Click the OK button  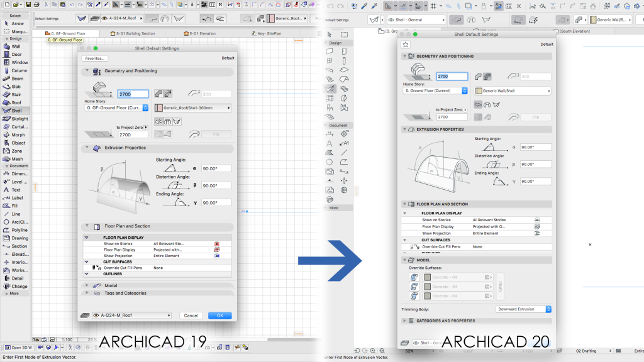click(219, 315)
